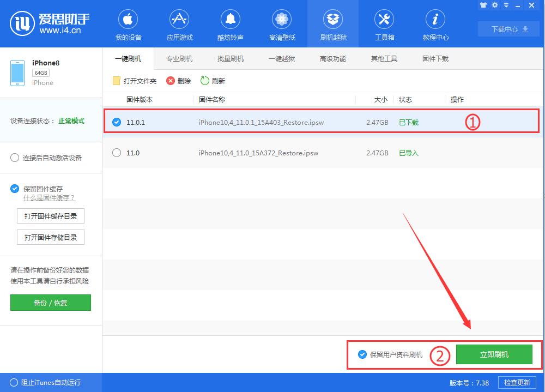Click 状态 column header
Screen dimensions: 545x392
coord(405,99)
